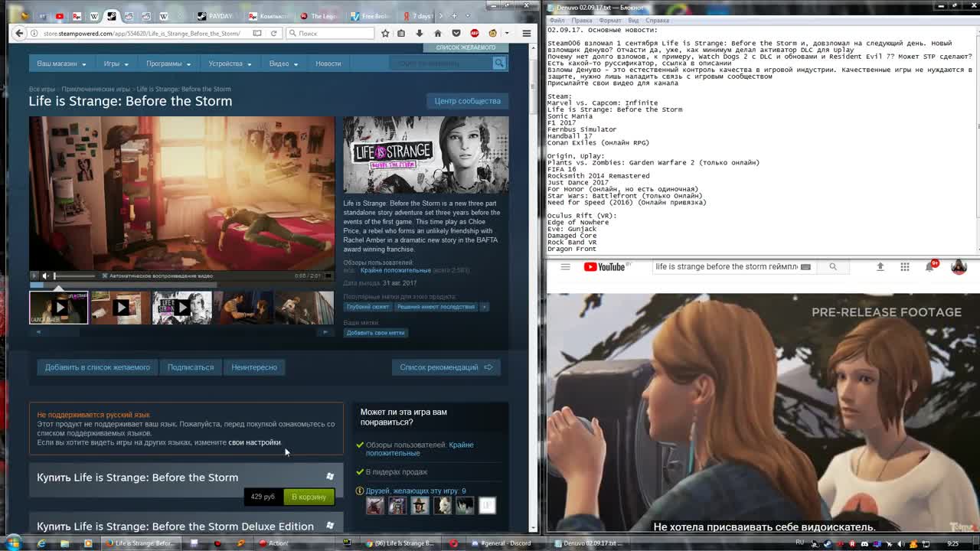The height and width of the screenshot is (551, 980).
Task: Click Firefox address bar URL
Action: [x=142, y=34]
